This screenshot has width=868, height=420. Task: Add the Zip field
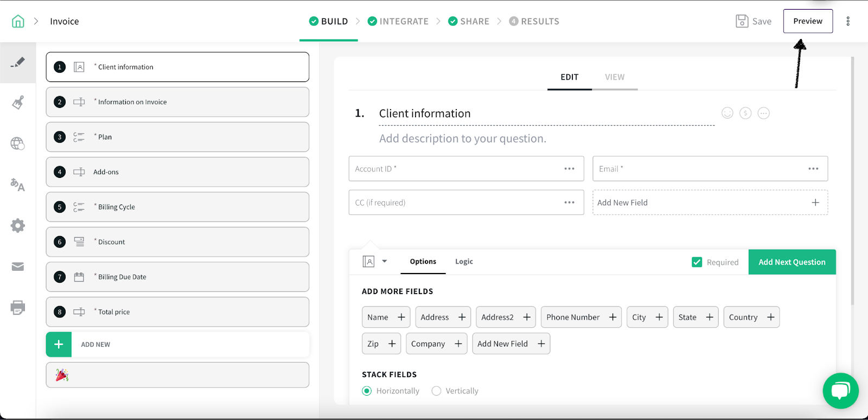tap(381, 343)
